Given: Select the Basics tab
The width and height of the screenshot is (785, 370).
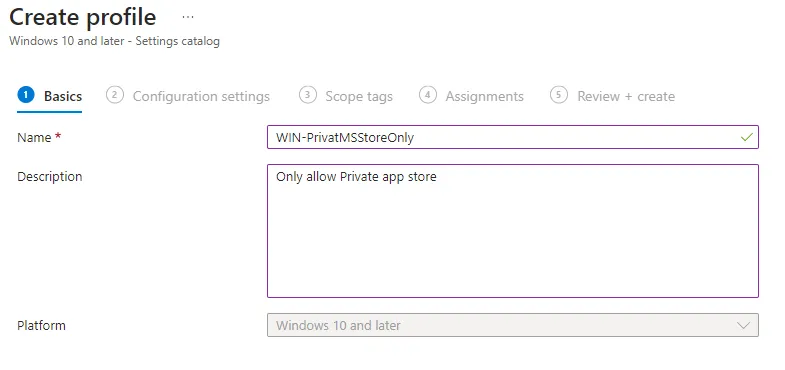Looking at the screenshot, I should click(50, 96).
